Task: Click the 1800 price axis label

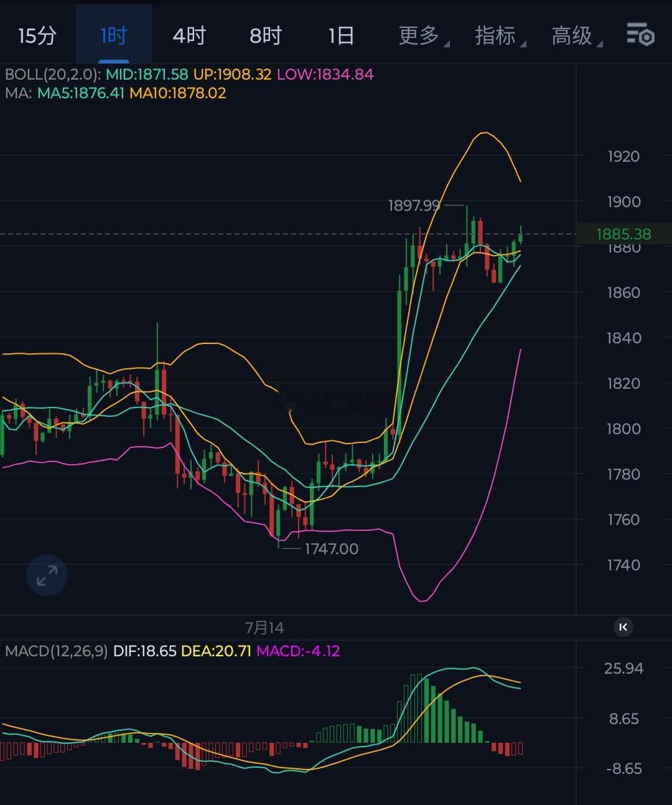Action: [x=623, y=429]
